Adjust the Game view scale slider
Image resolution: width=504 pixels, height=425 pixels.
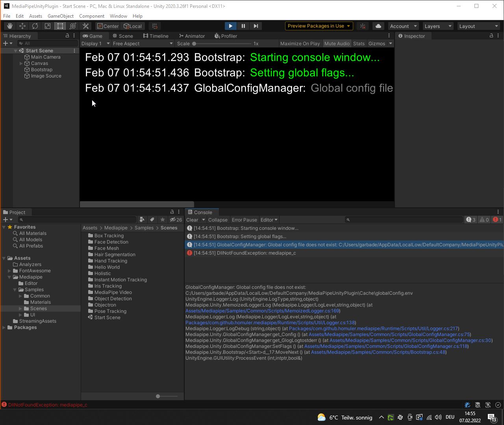tap(195, 44)
